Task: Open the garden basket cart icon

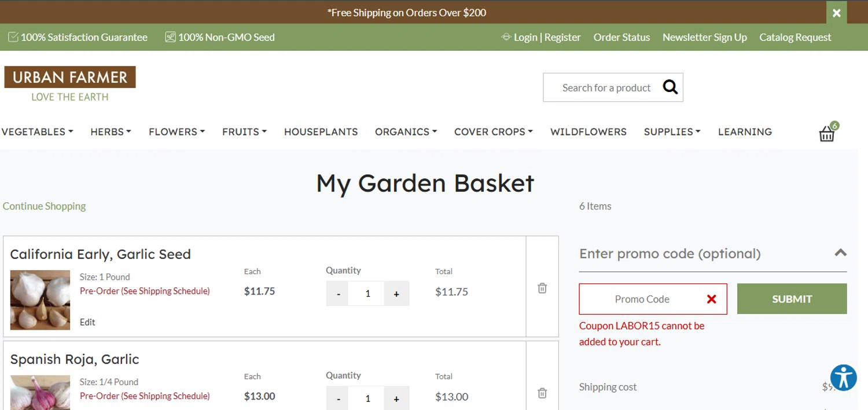Action: 827,133
